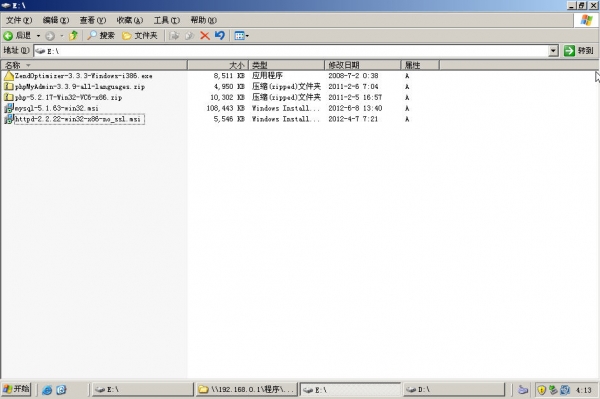Sort by Date Modified (修改日期) column header
The width and height of the screenshot is (600, 399).
[x=363, y=65]
